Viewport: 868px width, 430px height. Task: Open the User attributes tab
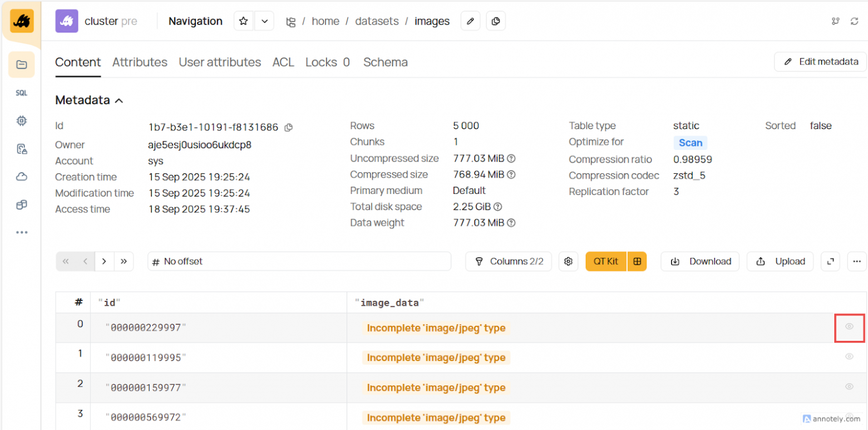tap(220, 62)
